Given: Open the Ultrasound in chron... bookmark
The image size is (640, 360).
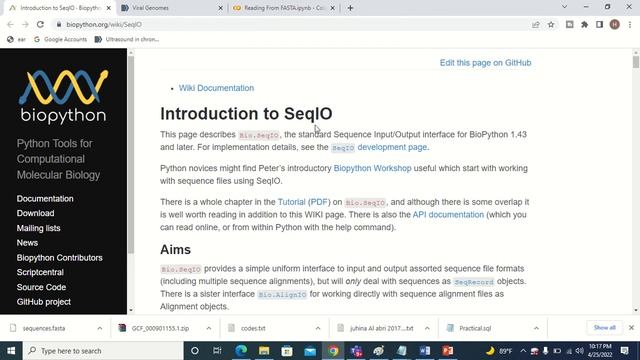Looking at the screenshot, I should (x=127, y=39).
